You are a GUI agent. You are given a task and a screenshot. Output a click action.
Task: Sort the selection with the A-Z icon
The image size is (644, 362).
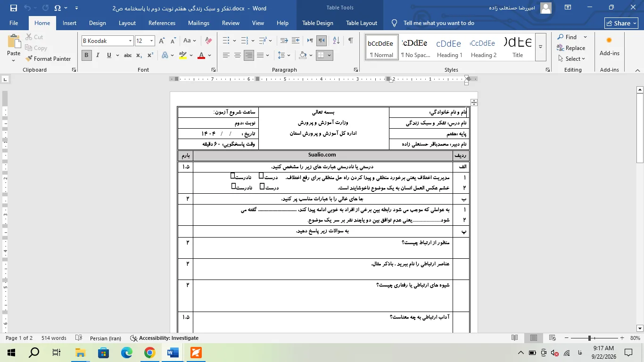tap(336, 41)
